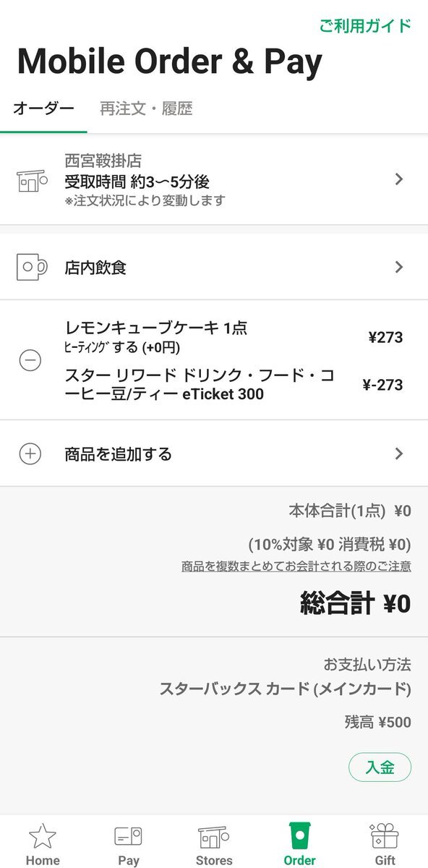Open the Pay card icon
The image size is (428, 868).
128,836
